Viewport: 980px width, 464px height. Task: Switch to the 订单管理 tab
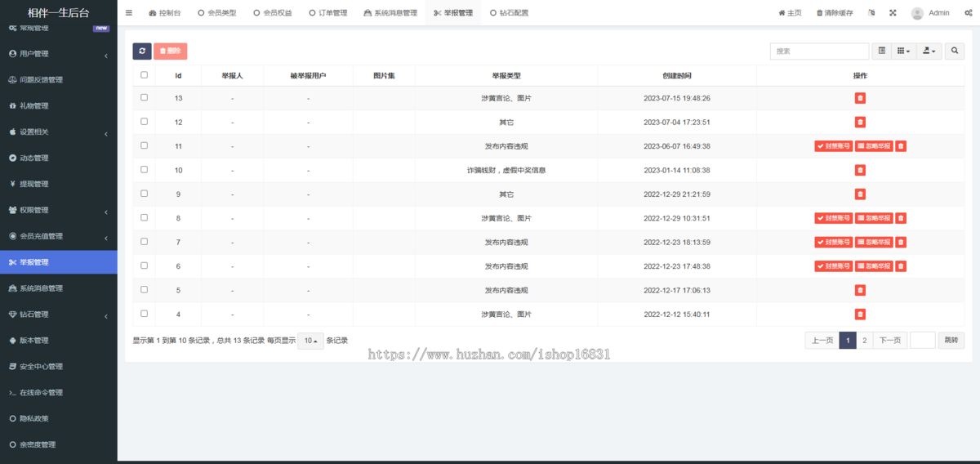pos(327,13)
